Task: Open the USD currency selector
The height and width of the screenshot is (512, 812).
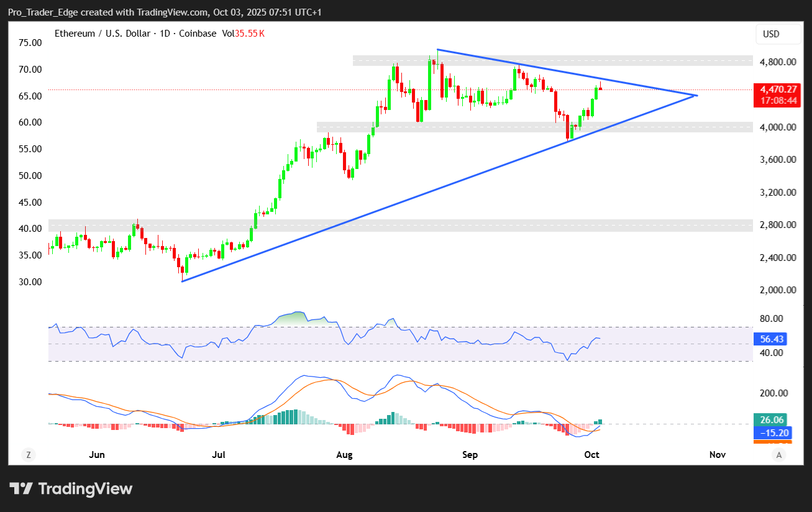Action: (x=778, y=34)
